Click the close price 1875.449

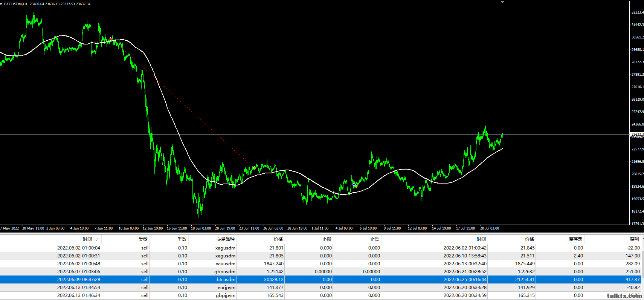coord(525,263)
